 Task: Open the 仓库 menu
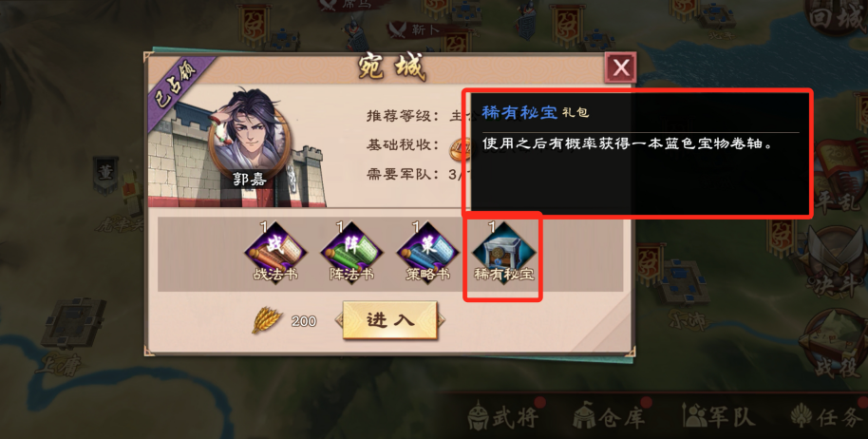[608, 417]
